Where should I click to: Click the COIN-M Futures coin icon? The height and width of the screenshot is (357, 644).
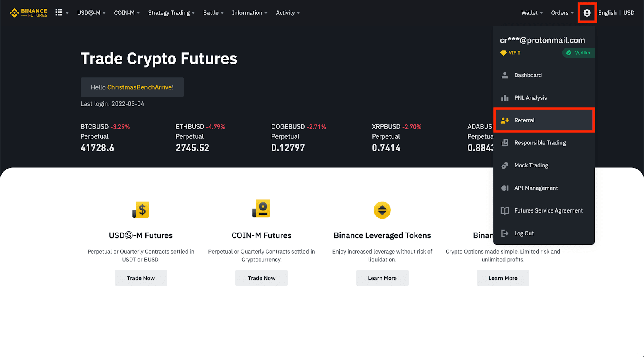[262, 209]
